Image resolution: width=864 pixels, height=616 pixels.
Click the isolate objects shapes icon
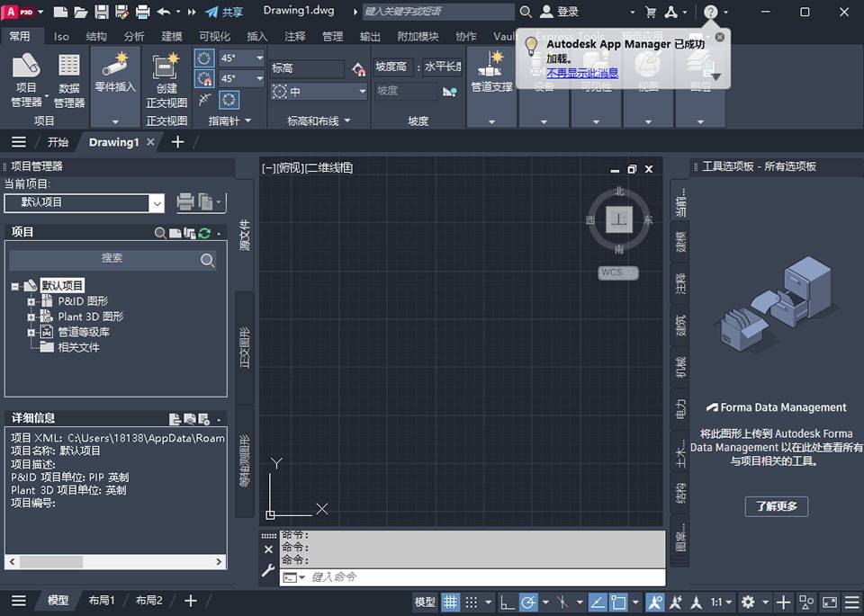806,602
